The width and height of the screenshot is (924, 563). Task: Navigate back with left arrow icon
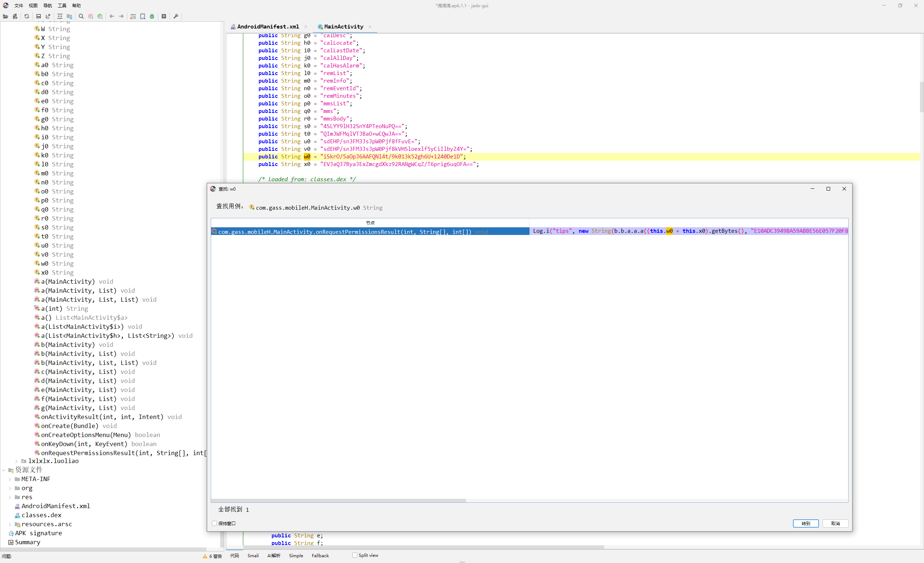(112, 16)
